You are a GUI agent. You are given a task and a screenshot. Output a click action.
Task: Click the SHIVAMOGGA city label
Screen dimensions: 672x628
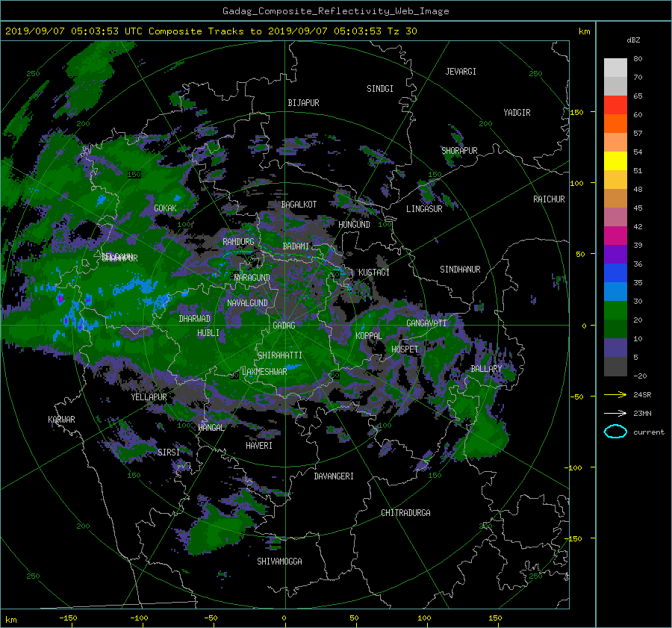tap(279, 562)
